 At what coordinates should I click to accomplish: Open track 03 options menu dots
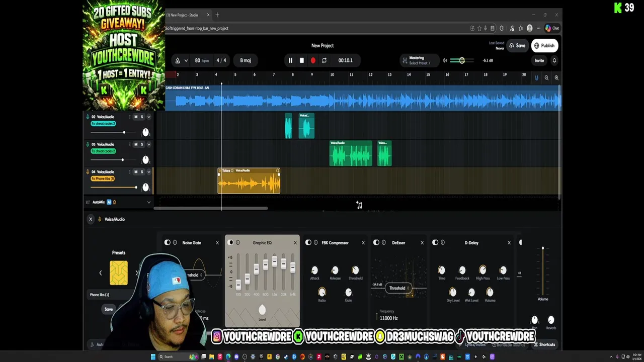click(x=130, y=144)
